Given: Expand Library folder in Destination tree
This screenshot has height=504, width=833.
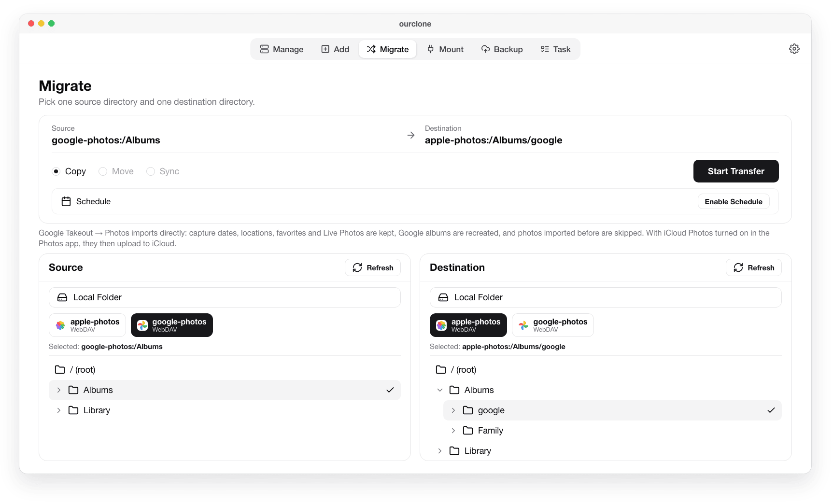Looking at the screenshot, I should coord(440,451).
